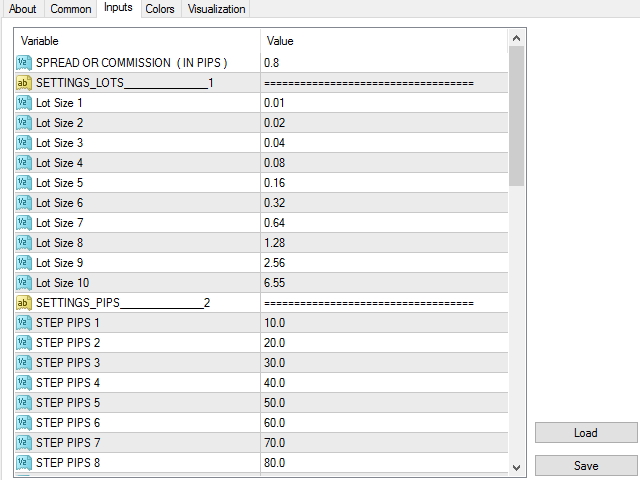Click the icon next to Lot Size 10

pyautogui.click(x=24, y=283)
